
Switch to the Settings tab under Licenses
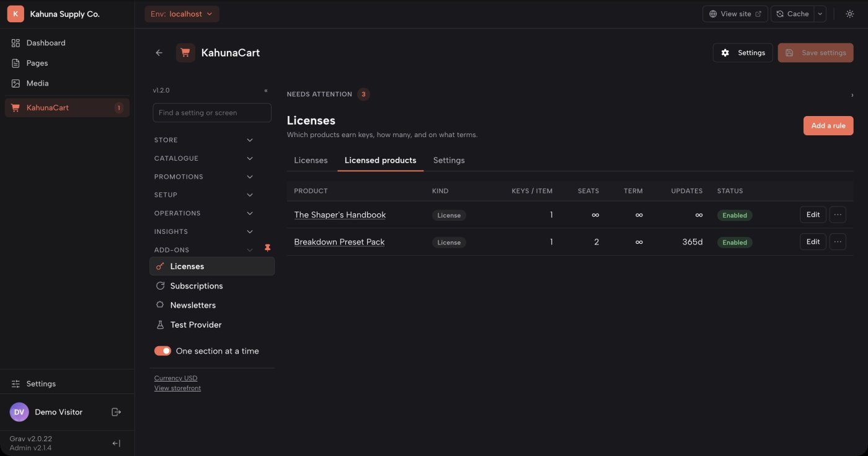point(449,160)
